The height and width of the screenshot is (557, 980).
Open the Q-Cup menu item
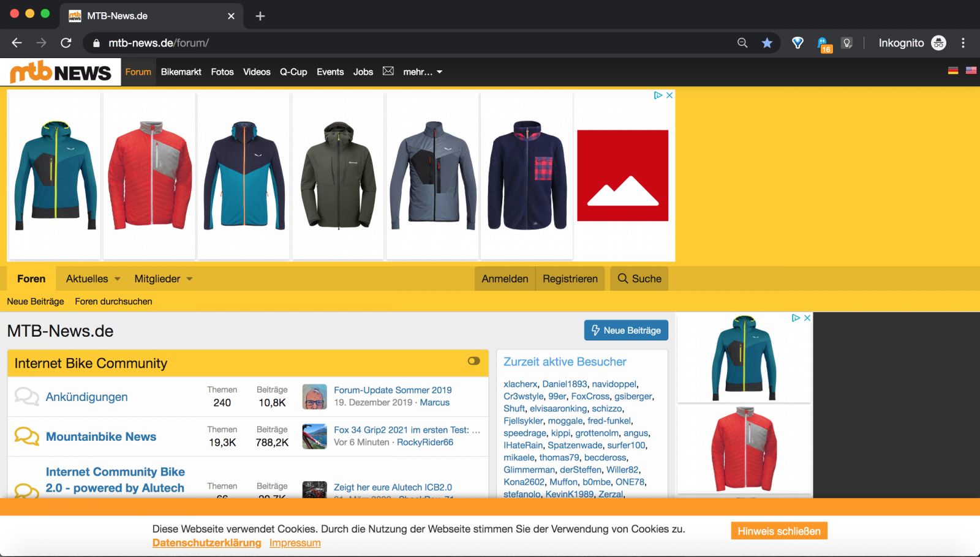pos(293,72)
